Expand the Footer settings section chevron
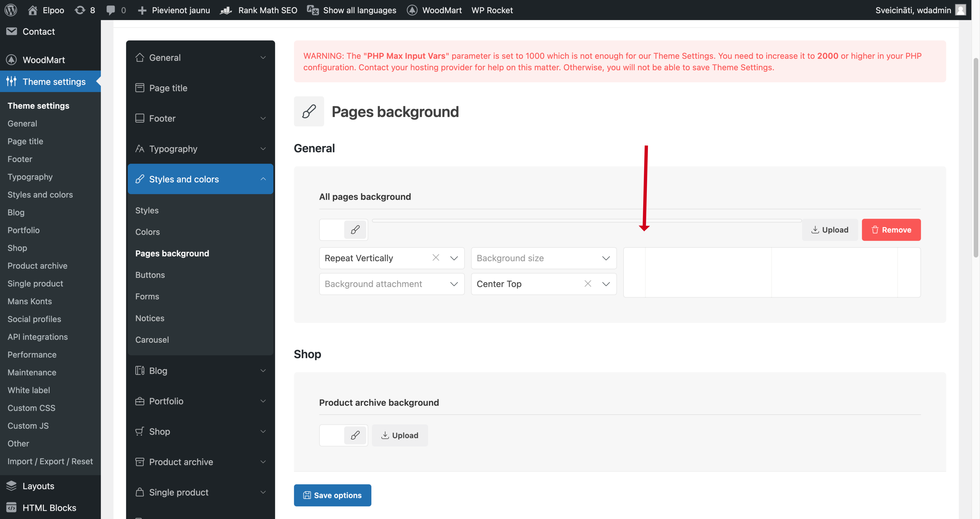This screenshot has width=980, height=519. pos(263,118)
